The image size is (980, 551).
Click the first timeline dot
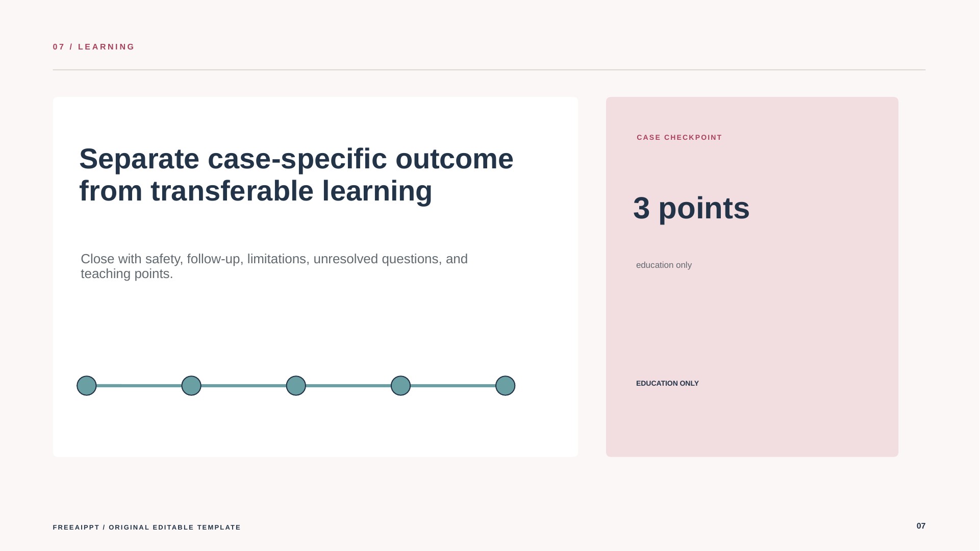tap(87, 386)
